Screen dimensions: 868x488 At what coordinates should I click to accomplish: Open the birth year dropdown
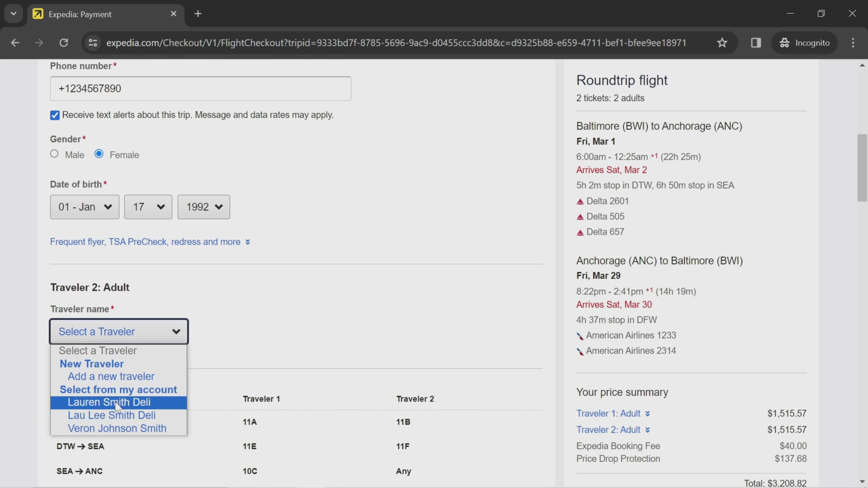(204, 207)
